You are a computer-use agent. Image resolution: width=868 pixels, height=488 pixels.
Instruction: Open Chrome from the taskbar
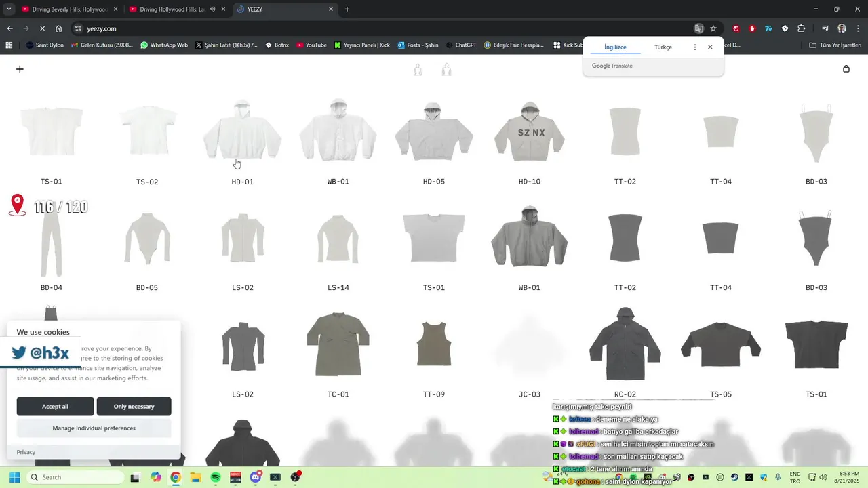pos(176,477)
